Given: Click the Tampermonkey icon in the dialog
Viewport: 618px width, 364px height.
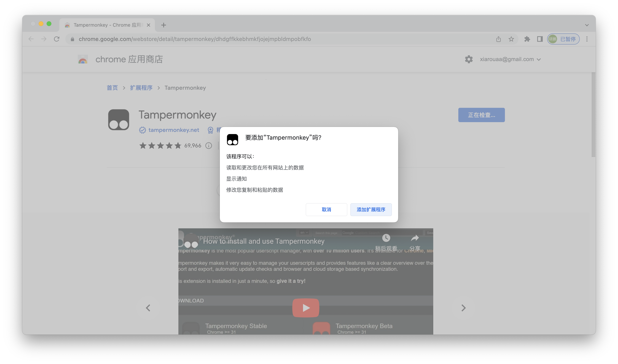Looking at the screenshot, I should 232,140.
